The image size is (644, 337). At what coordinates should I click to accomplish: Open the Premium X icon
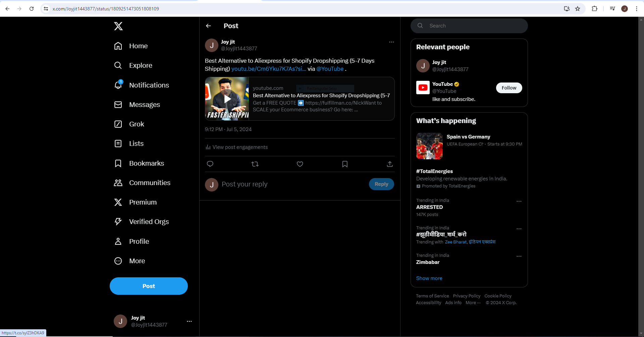tap(118, 202)
